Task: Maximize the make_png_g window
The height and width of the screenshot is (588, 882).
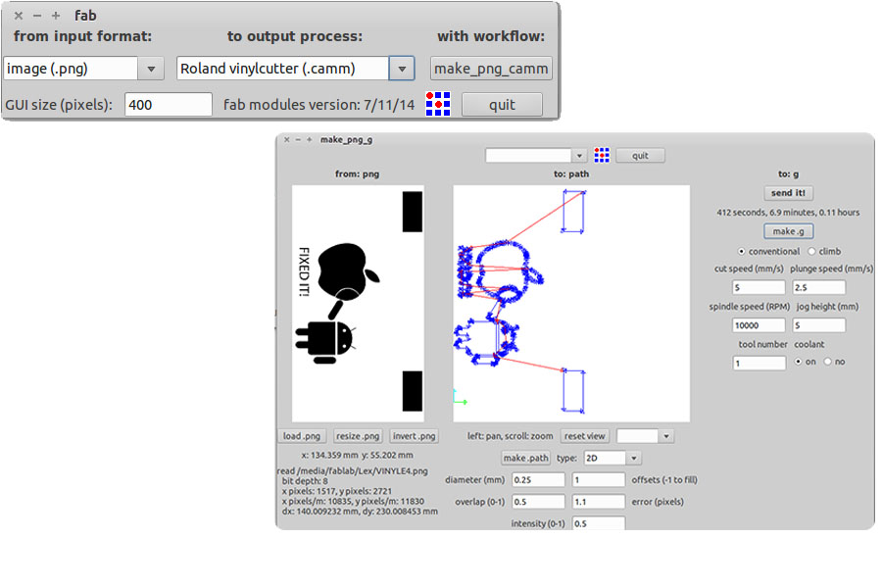Action: pos(310,139)
